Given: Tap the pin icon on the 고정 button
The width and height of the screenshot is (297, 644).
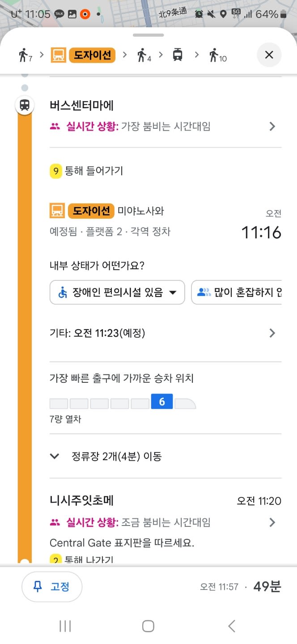Looking at the screenshot, I should [x=38, y=586].
